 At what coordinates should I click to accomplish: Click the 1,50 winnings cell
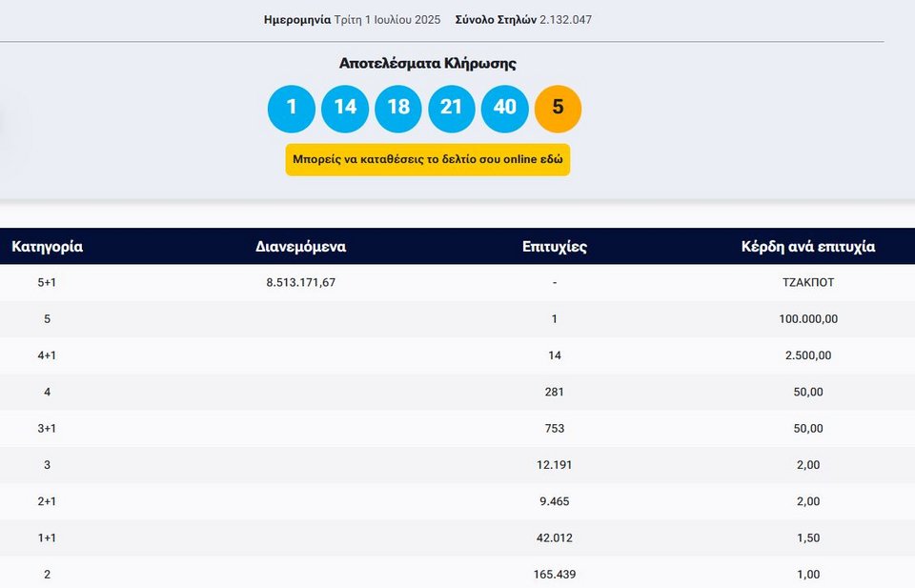pos(808,537)
